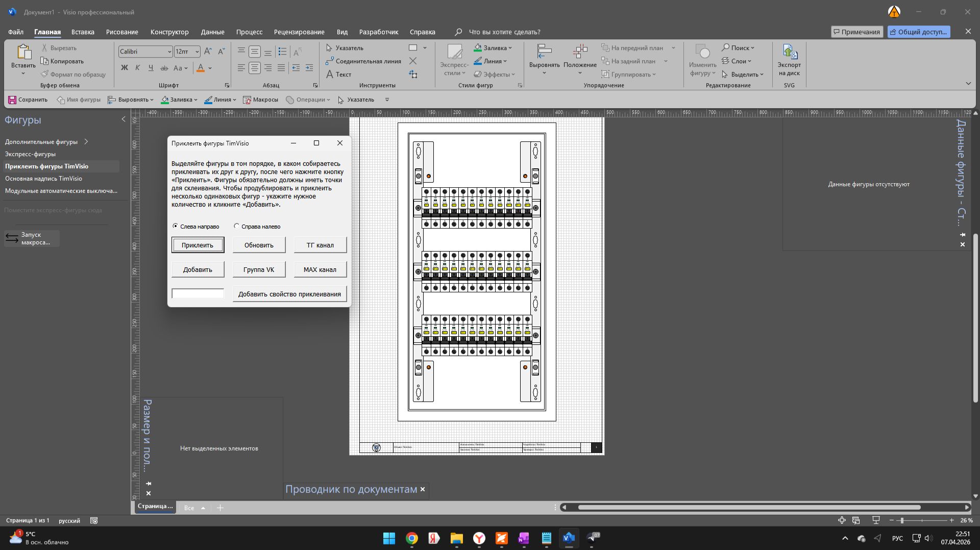Click the Export to SVG disk icon
Viewport: 980px width, 550px height.
coord(789,52)
